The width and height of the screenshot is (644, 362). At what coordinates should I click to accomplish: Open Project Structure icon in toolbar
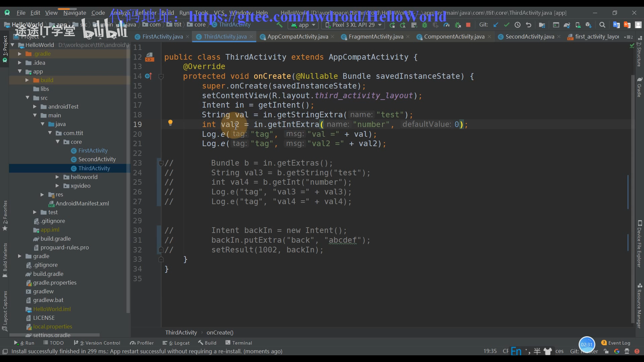click(542, 25)
